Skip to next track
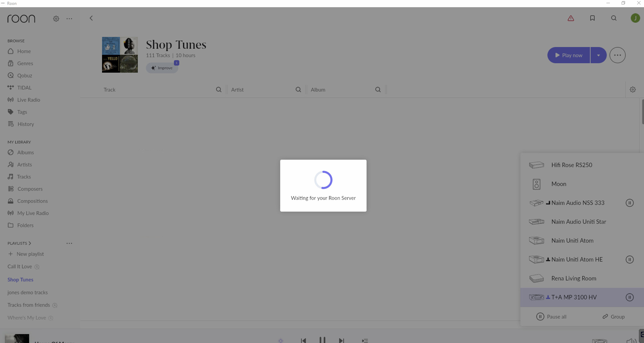Image resolution: width=644 pixels, height=343 pixels. (x=341, y=340)
